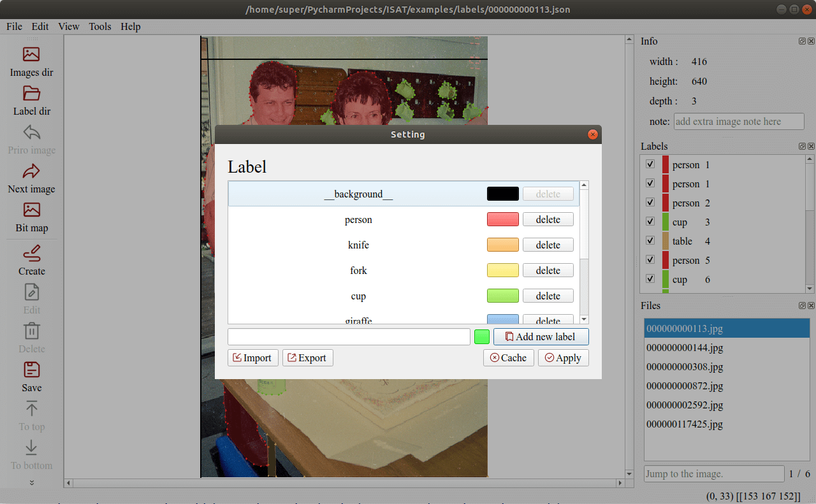Float the Info panel using its icon

click(x=802, y=41)
